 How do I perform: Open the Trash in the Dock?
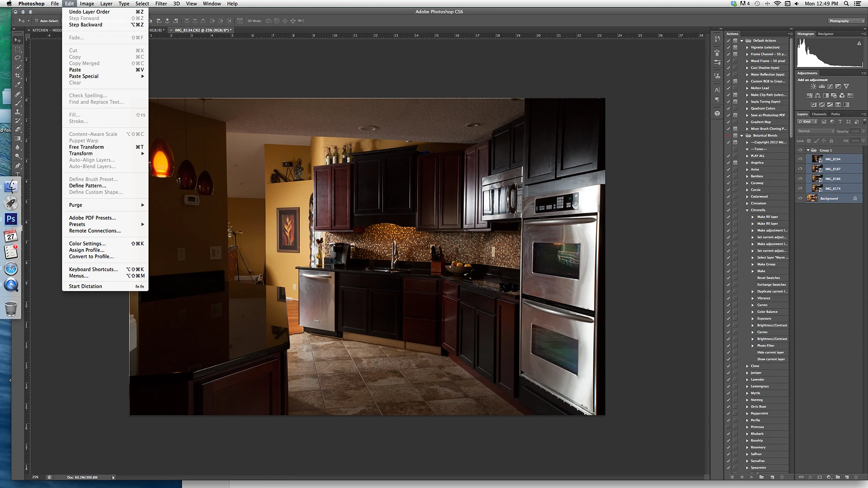click(11, 309)
